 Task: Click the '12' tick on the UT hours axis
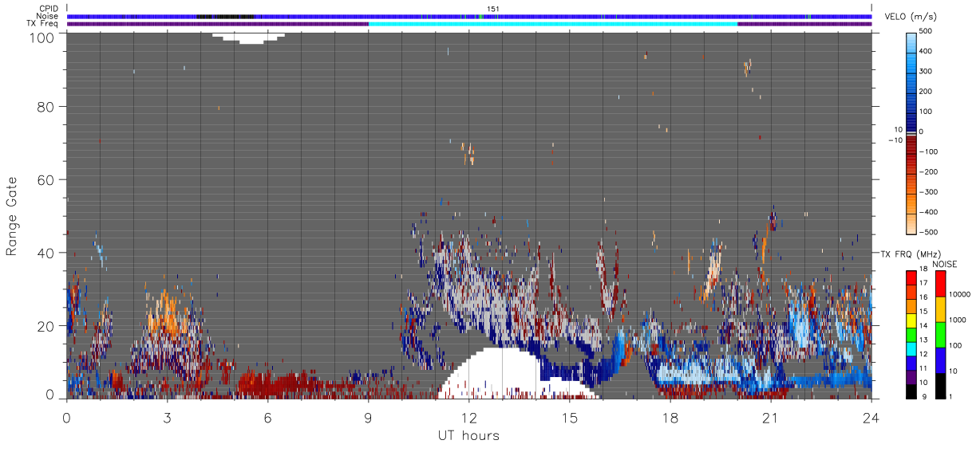click(x=468, y=418)
